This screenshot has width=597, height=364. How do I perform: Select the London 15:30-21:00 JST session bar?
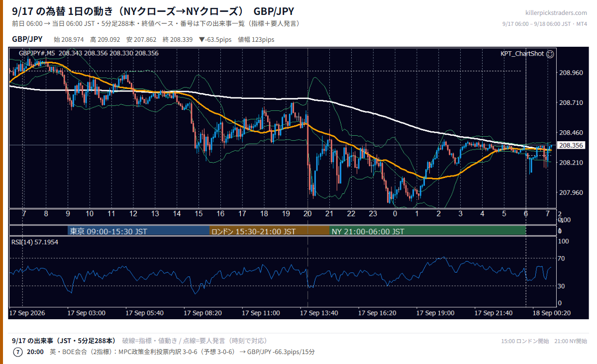[269, 231]
